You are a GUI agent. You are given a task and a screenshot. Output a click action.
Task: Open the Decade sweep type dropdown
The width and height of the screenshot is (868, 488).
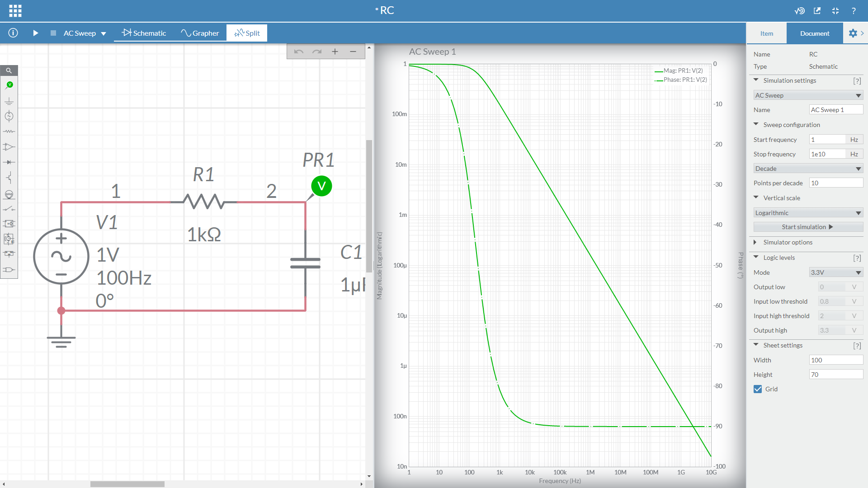coord(808,169)
